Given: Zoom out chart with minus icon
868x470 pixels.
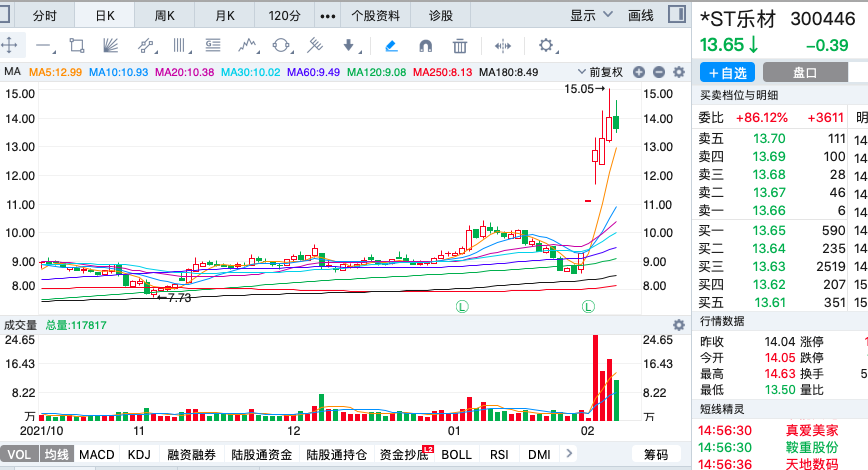Looking at the screenshot, I should pyautogui.click(x=660, y=72).
